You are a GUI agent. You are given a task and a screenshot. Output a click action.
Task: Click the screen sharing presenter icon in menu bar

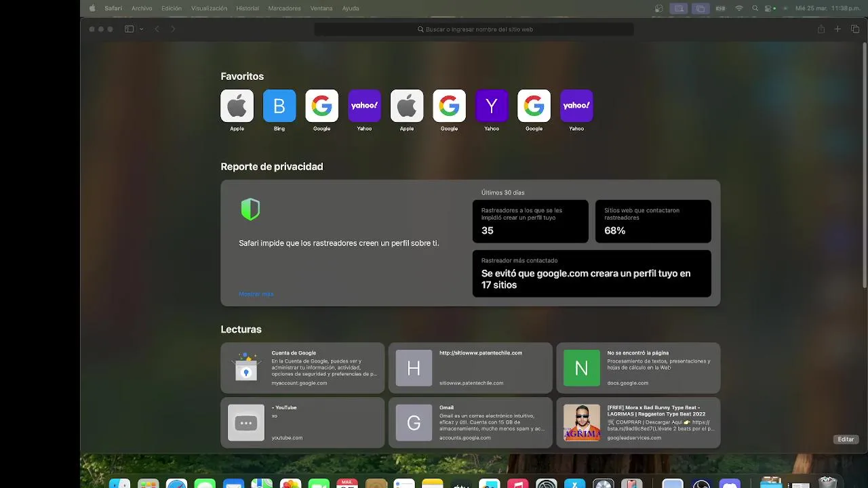coord(678,8)
